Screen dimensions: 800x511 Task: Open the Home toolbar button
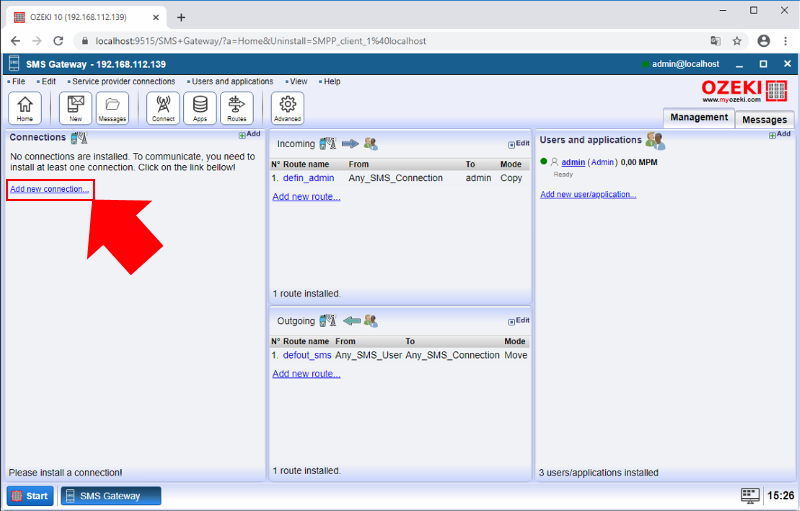coord(24,108)
